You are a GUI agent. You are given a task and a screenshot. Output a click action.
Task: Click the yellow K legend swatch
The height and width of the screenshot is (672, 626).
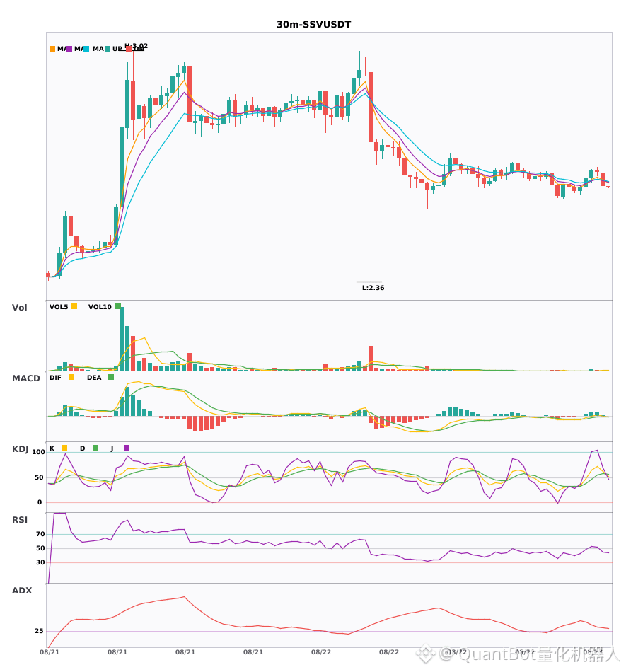(x=64, y=448)
